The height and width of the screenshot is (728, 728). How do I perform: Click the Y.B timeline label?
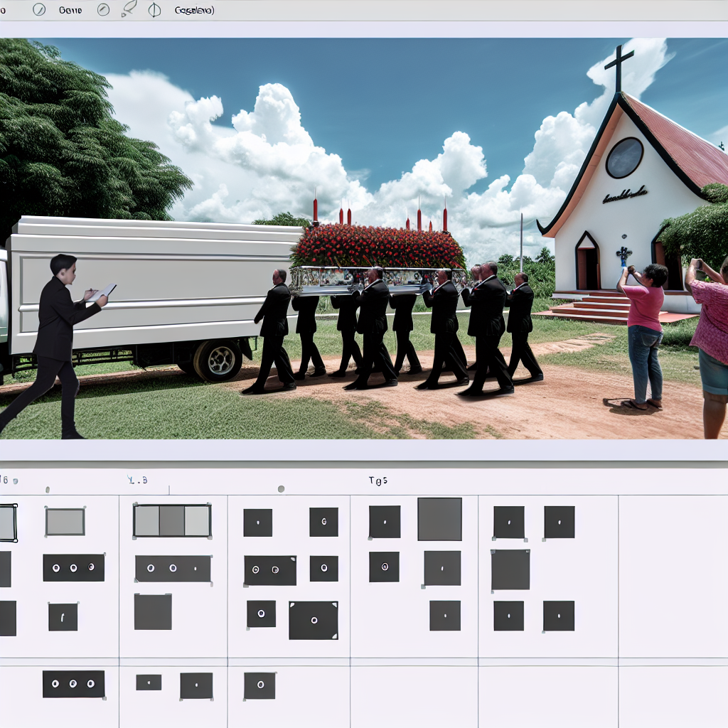coord(137,481)
